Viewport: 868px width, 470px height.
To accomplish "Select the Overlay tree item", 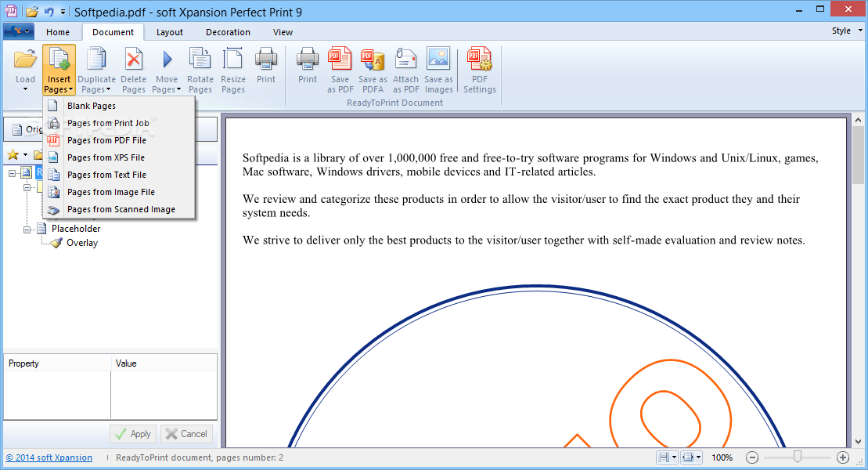I will tap(82, 243).
